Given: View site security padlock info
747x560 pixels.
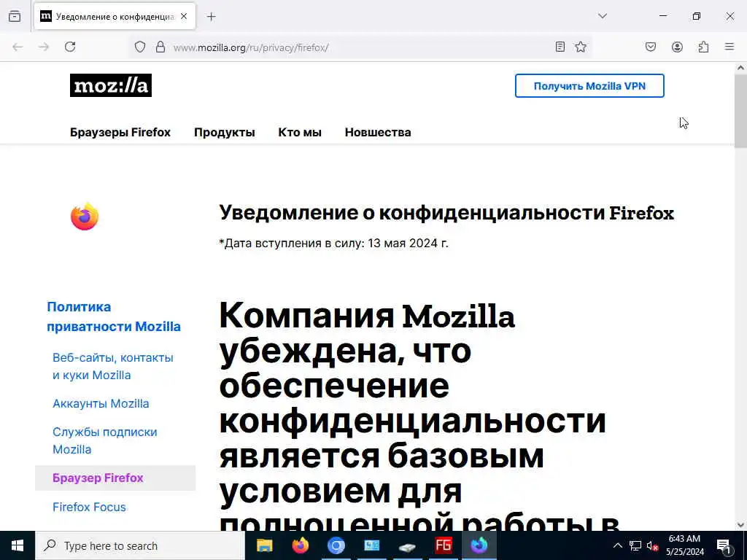Looking at the screenshot, I should point(160,47).
